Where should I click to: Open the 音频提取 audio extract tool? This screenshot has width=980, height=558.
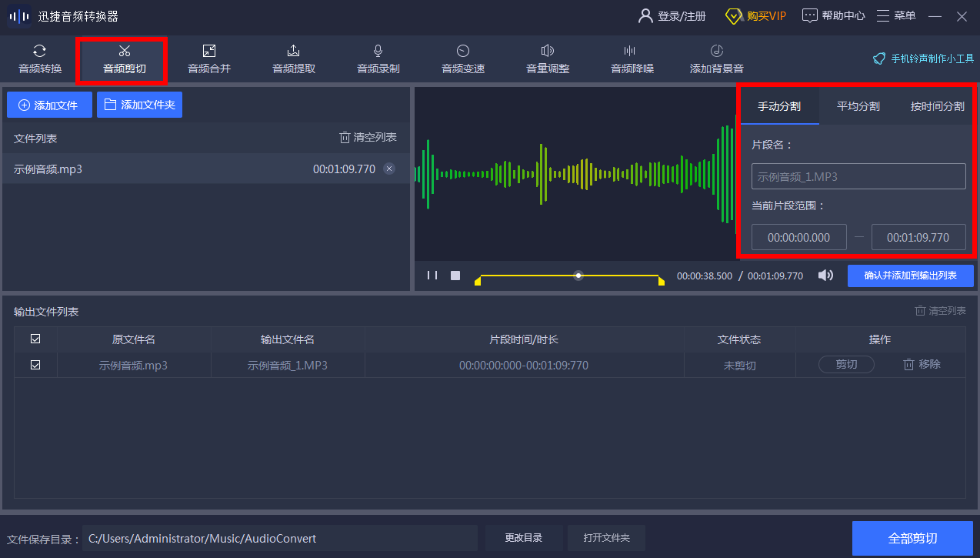click(293, 59)
